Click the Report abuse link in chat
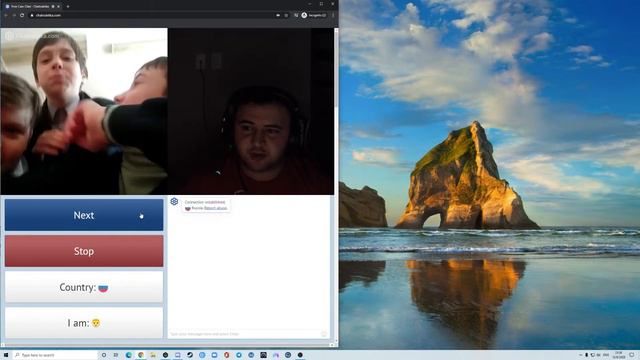 (216, 208)
